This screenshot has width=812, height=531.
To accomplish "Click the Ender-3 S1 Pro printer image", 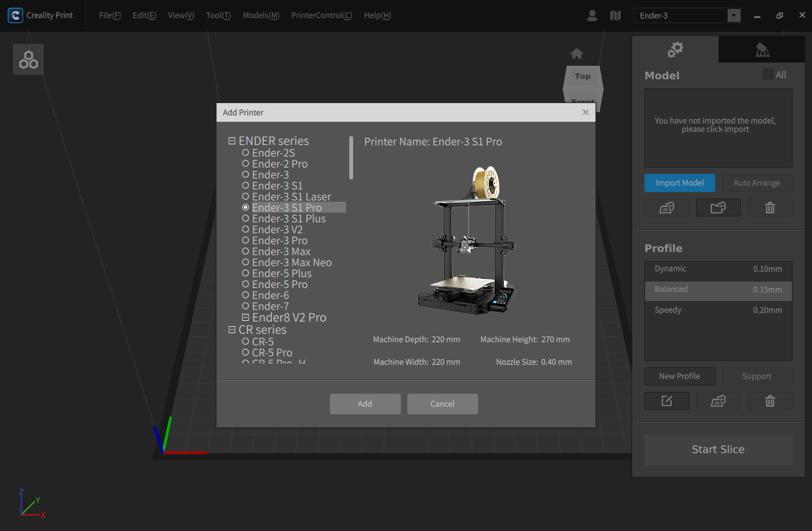I will [x=467, y=240].
